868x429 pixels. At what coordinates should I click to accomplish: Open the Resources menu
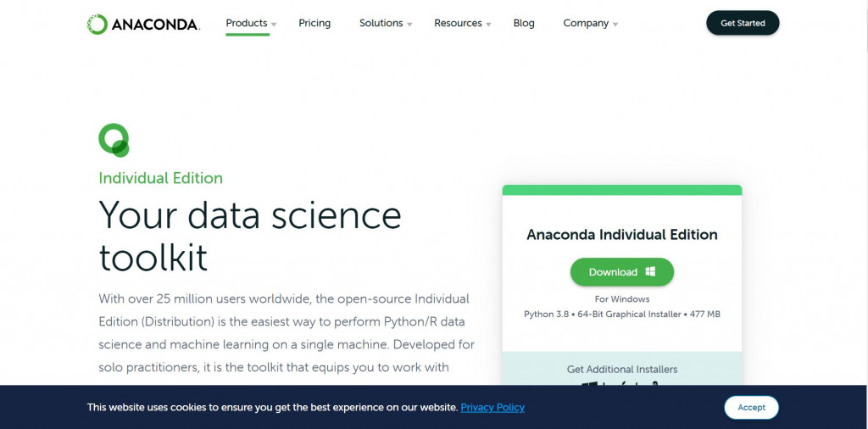(458, 23)
